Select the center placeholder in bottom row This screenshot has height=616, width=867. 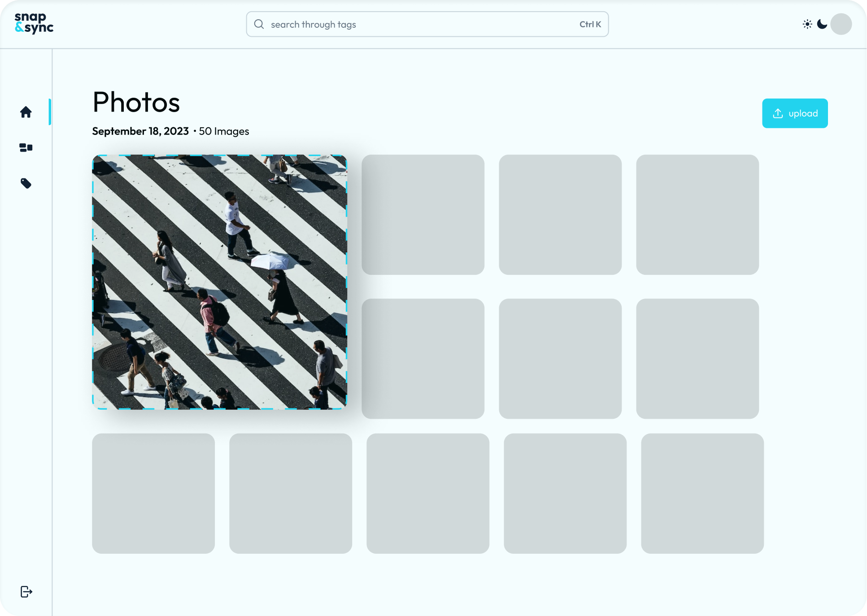click(428, 493)
